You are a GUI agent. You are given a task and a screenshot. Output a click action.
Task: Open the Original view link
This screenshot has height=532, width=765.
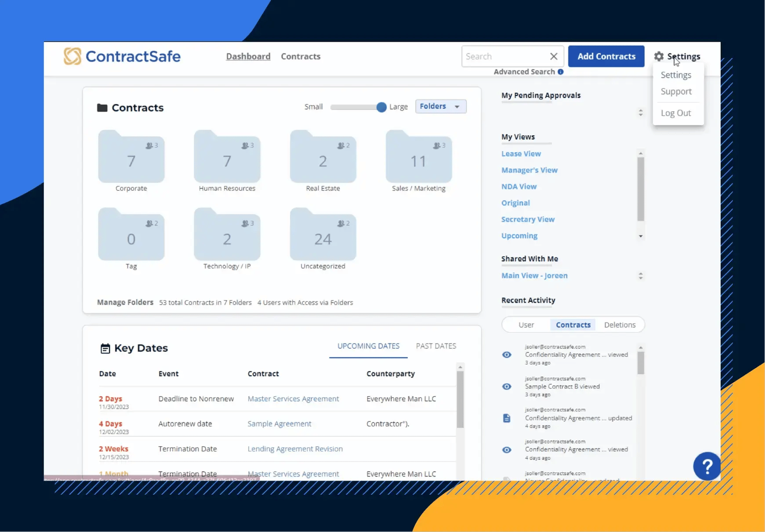(515, 203)
